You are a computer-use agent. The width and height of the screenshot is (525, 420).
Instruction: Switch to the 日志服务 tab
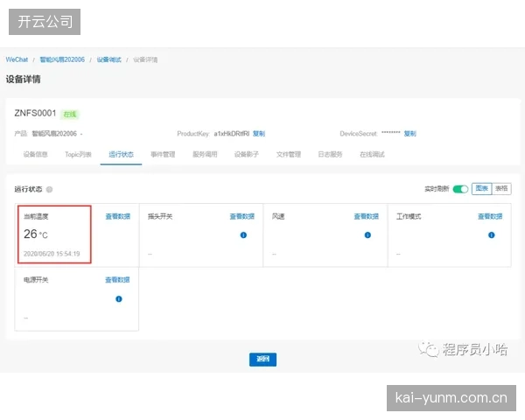pos(330,154)
